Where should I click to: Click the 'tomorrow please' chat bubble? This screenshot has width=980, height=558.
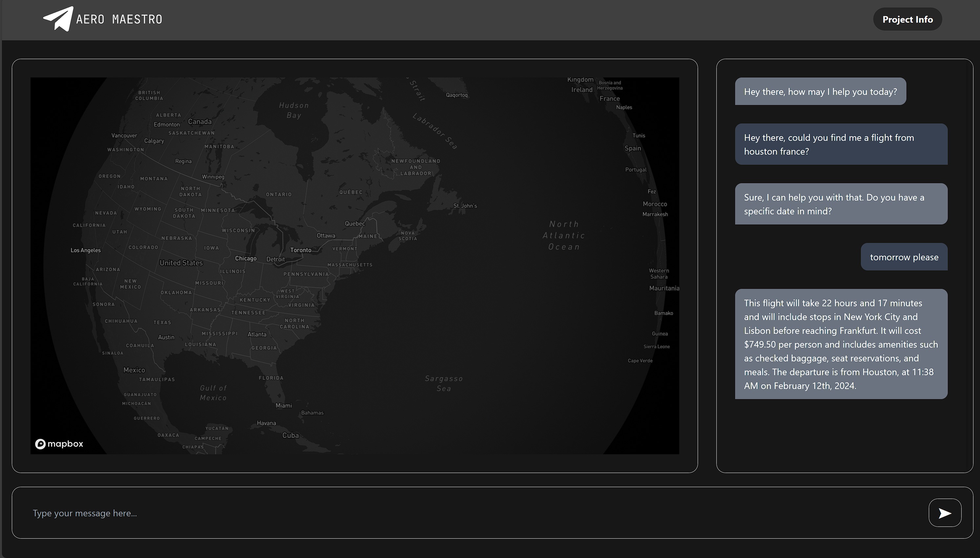904,257
